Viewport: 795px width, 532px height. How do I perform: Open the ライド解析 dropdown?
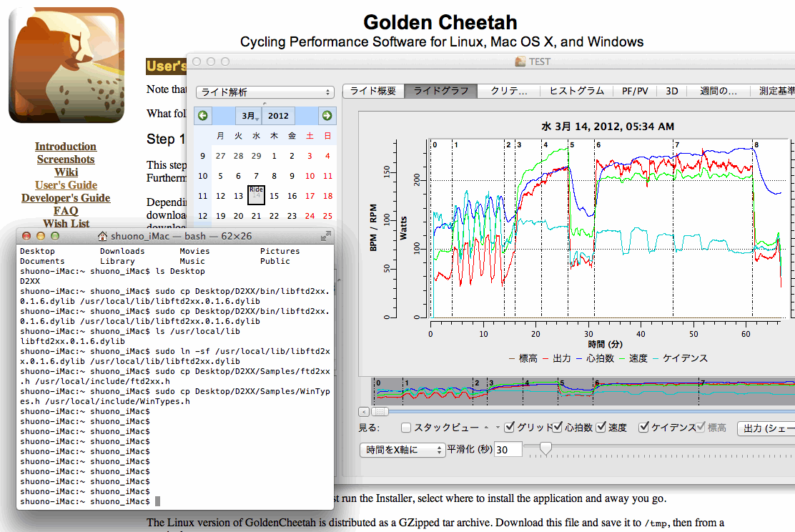[265, 92]
